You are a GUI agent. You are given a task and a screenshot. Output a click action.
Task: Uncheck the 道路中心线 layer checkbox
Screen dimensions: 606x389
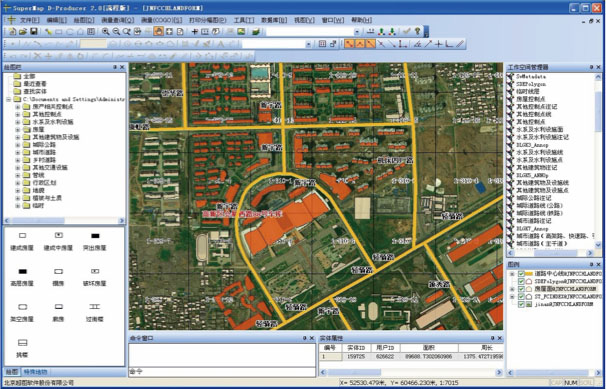point(521,273)
